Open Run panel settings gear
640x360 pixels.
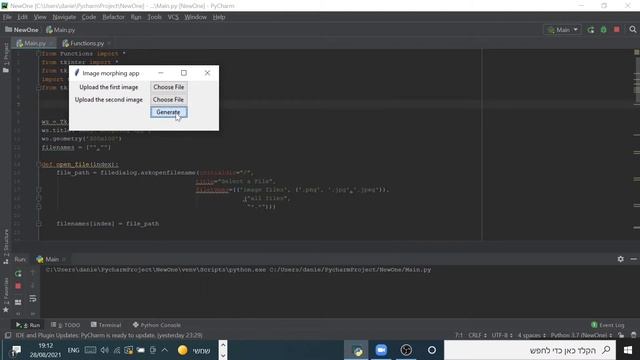click(x=620, y=259)
